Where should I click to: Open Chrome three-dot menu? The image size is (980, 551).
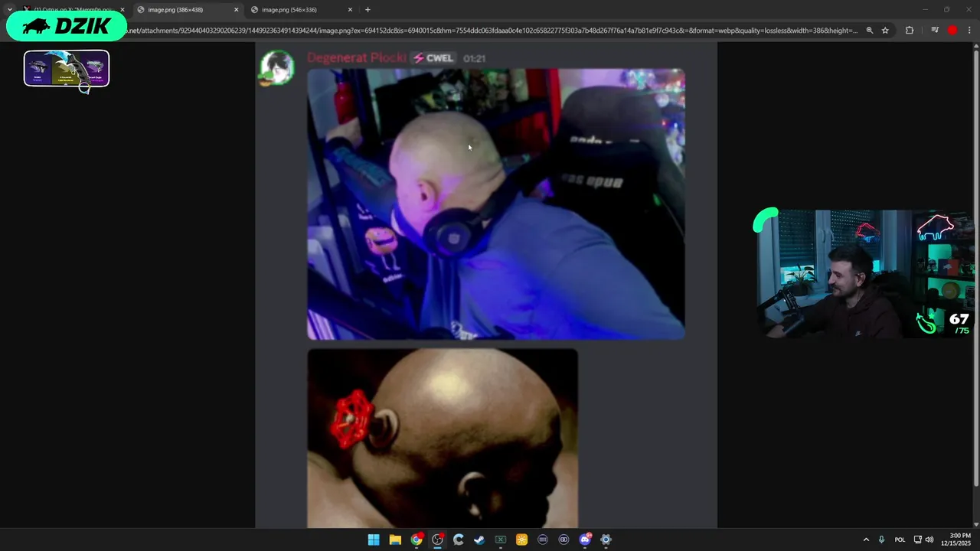pos(969,31)
